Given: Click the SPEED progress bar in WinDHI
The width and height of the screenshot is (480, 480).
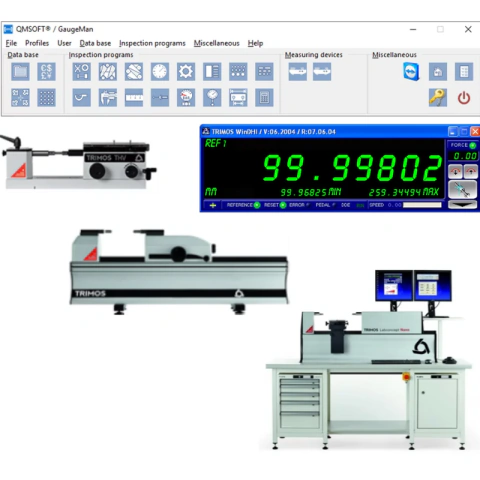Looking at the screenshot, I should point(422,205).
